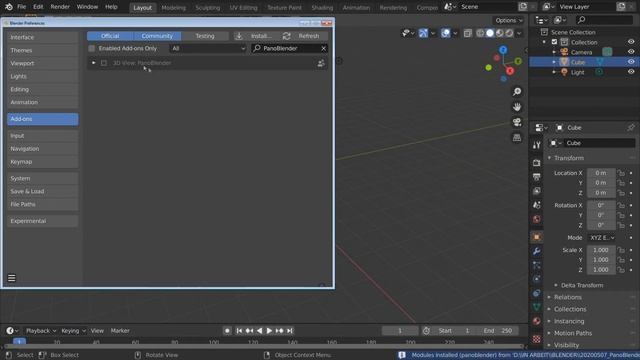Select wireframe viewport shading icon
The height and width of the screenshot is (360, 640).
480,33
